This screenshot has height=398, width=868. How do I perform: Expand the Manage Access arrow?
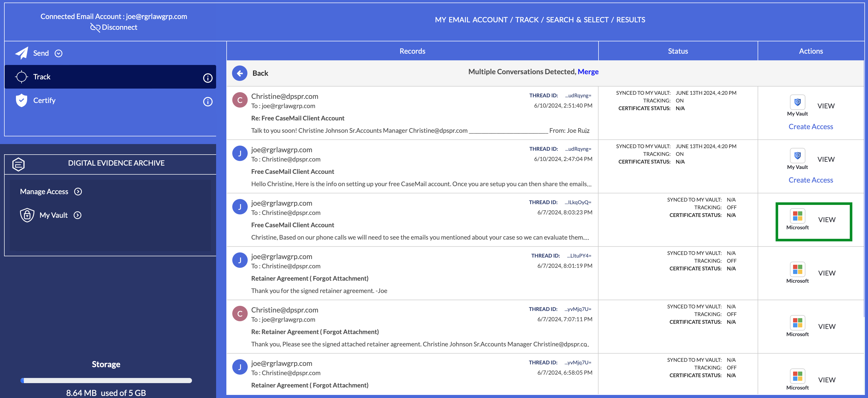tap(78, 191)
